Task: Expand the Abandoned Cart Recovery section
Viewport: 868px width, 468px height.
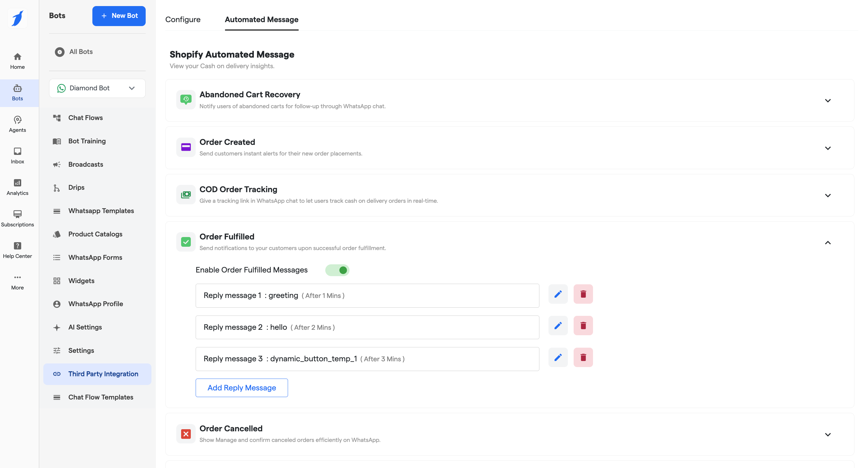Action: coord(827,100)
